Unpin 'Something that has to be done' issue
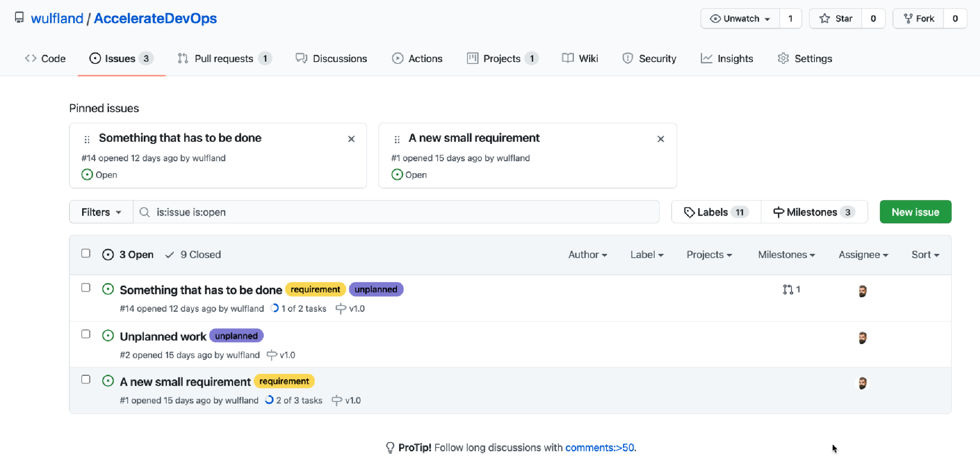The width and height of the screenshot is (980, 473). tap(351, 139)
